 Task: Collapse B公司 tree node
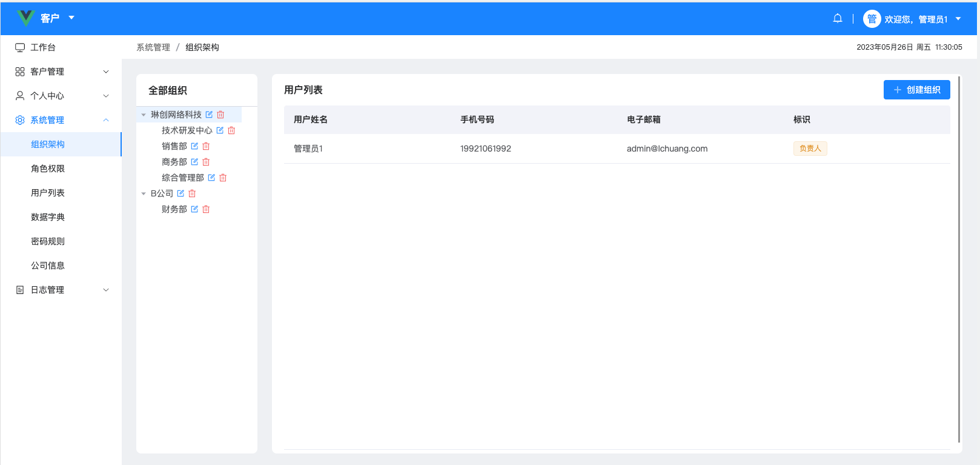144,193
